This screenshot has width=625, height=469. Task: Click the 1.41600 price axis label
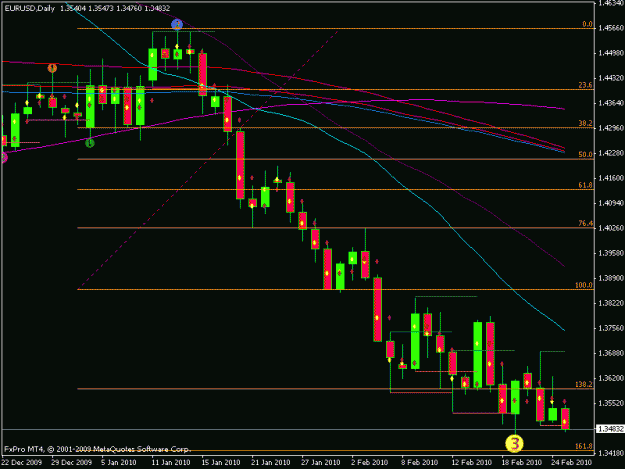pyautogui.click(x=611, y=178)
